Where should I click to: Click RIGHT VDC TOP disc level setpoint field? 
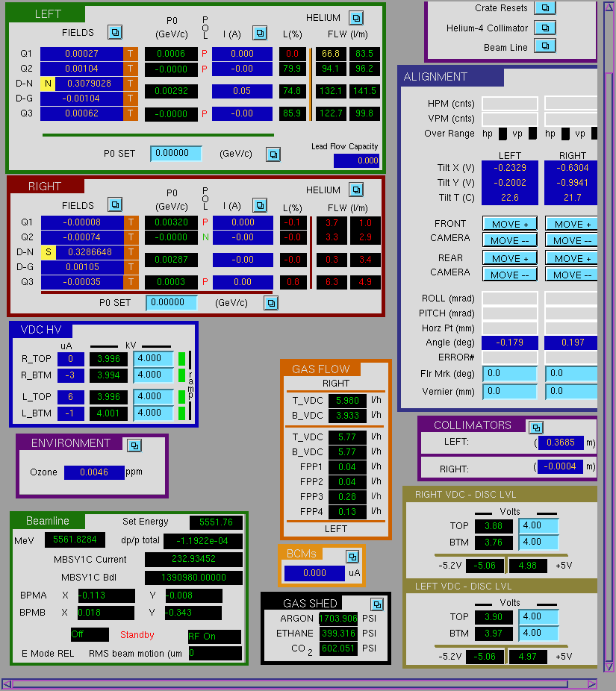538,525
